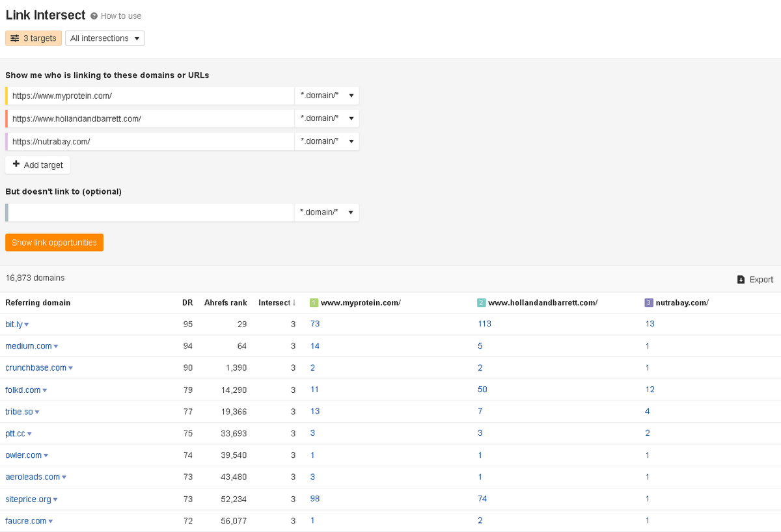This screenshot has height=532, width=781.
Task: Open the aeroleads.com referring domain link
Action: (33, 477)
